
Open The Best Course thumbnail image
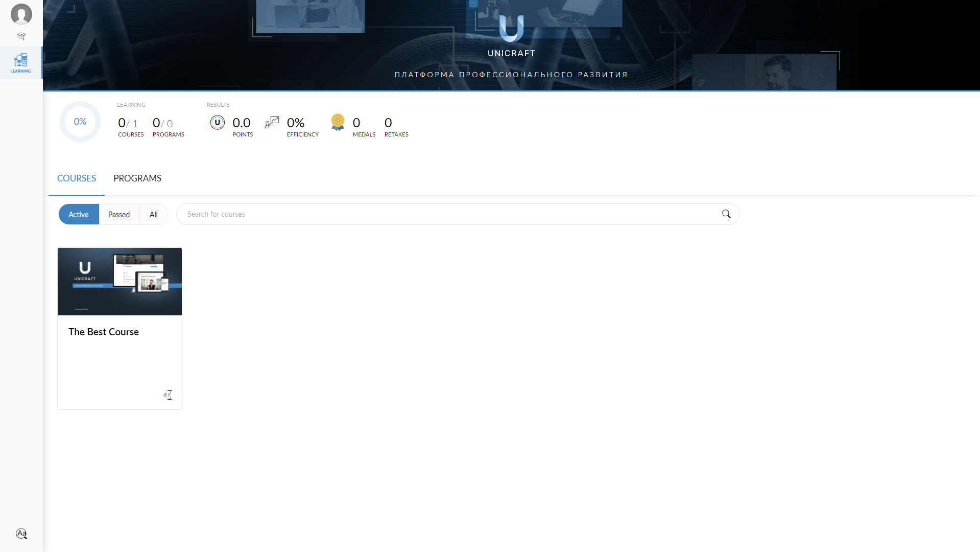119,282
